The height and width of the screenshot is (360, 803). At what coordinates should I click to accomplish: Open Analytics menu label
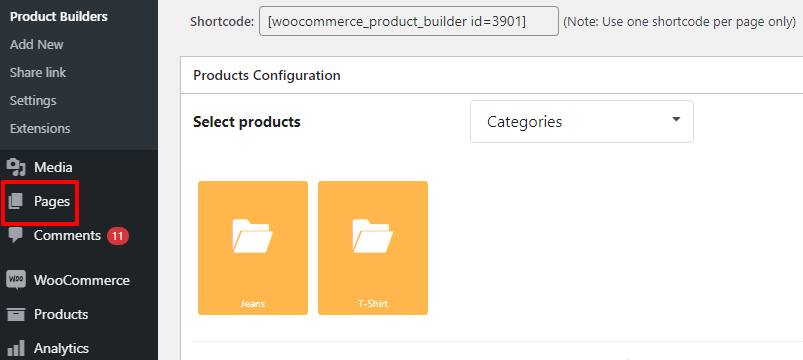61,349
